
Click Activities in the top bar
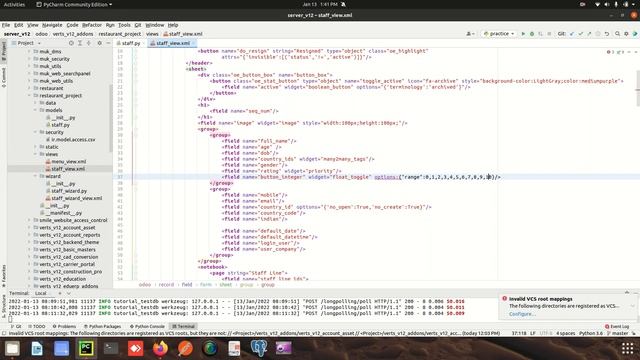(14, 4)
